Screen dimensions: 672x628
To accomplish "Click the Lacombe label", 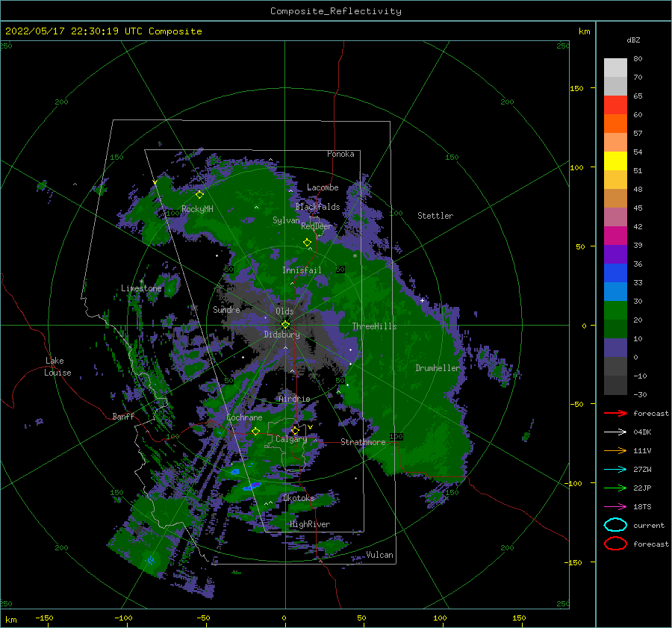I will 323,187.
